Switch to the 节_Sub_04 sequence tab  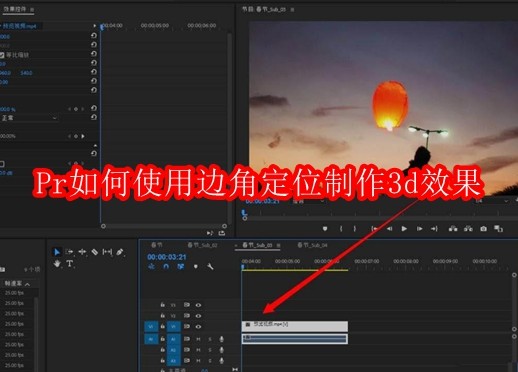(x=313, y=245)
